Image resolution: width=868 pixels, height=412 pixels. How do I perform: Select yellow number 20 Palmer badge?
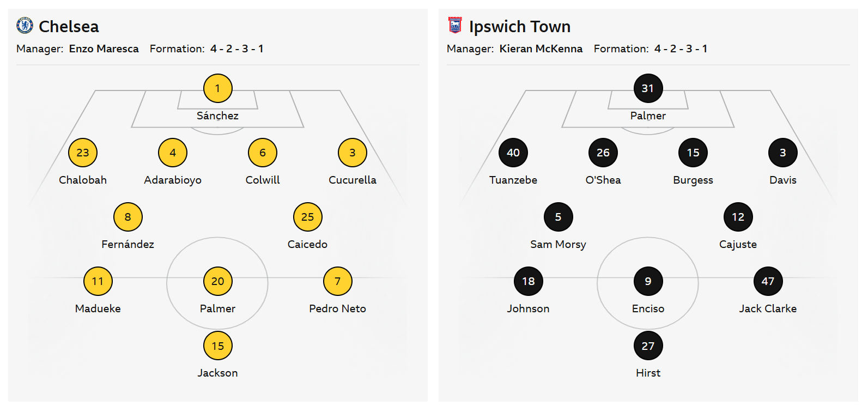[218, 281]
